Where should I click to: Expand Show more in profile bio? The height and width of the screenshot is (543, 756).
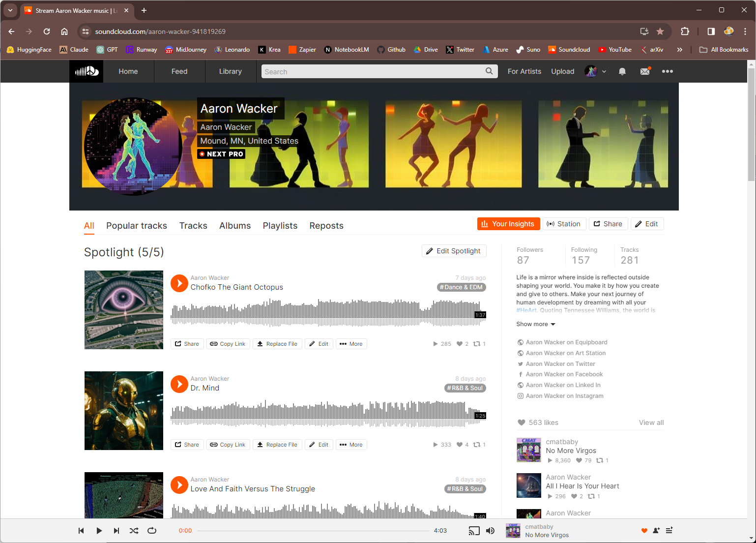coord(536,324)
